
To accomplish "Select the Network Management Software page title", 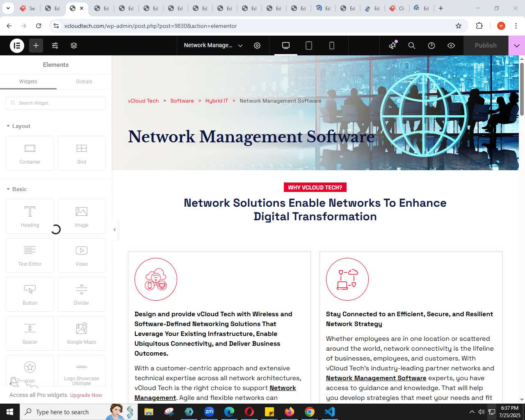I will tap(251, 137).
